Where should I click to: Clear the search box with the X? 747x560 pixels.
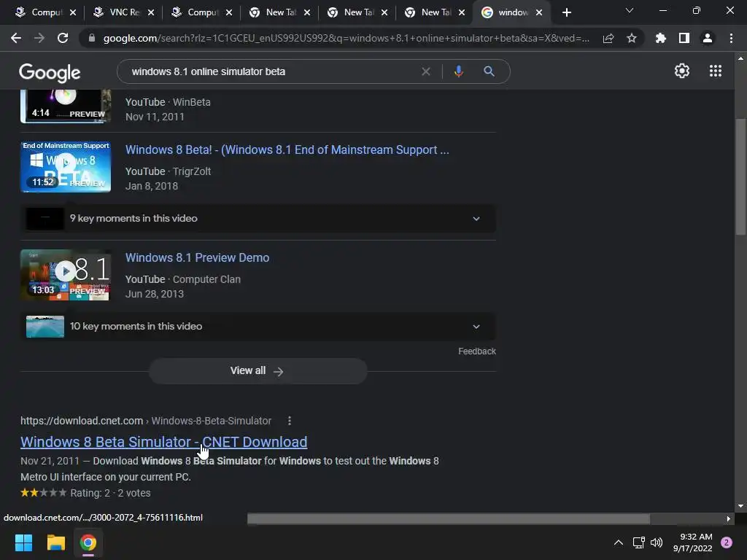click(x=426, y=71)
